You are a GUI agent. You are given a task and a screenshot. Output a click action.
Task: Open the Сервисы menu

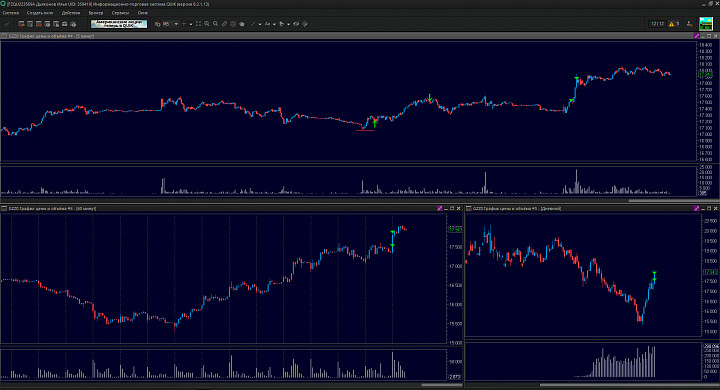[x=120, y=13]
